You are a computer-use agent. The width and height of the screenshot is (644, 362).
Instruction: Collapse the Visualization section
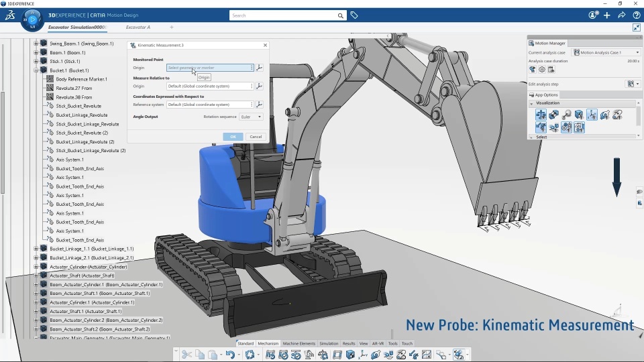pyautogui.click(x=531, y=103)
